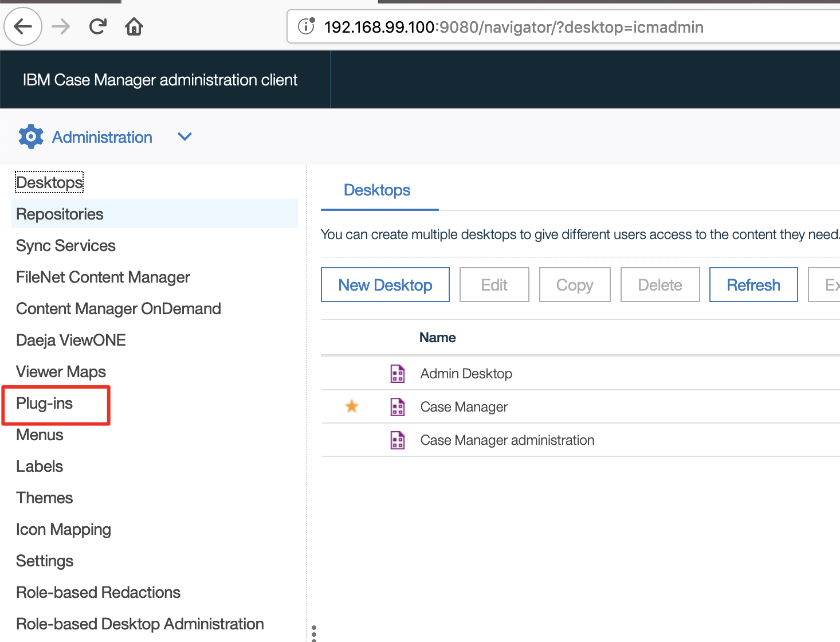Click the back navigation arrow
Image resolution: width=840 pixels, height=642 pixels.
click(22, 26)
